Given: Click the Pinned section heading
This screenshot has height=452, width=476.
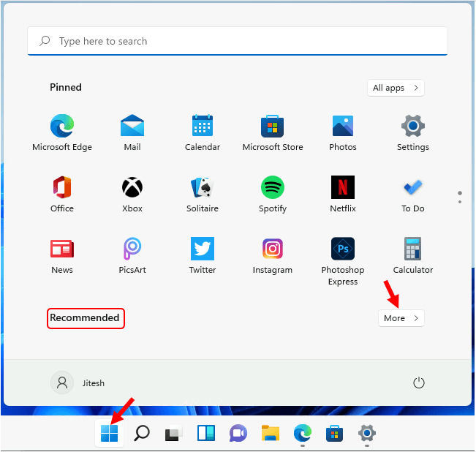Looking at the screenshot, I should (66, 88).
